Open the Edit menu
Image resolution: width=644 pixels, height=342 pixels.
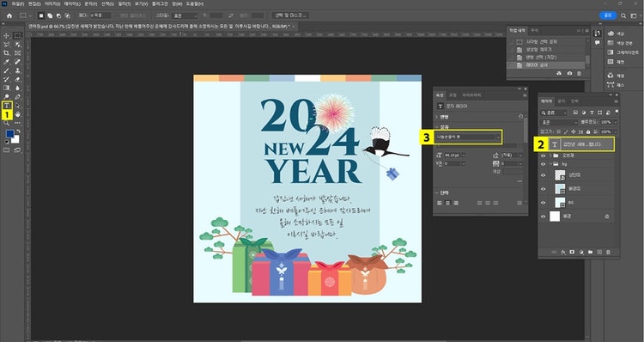tap(34, 3)
